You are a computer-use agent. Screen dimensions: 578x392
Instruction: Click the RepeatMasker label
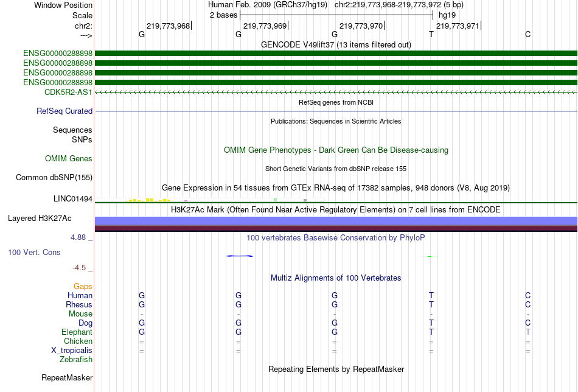67,377
